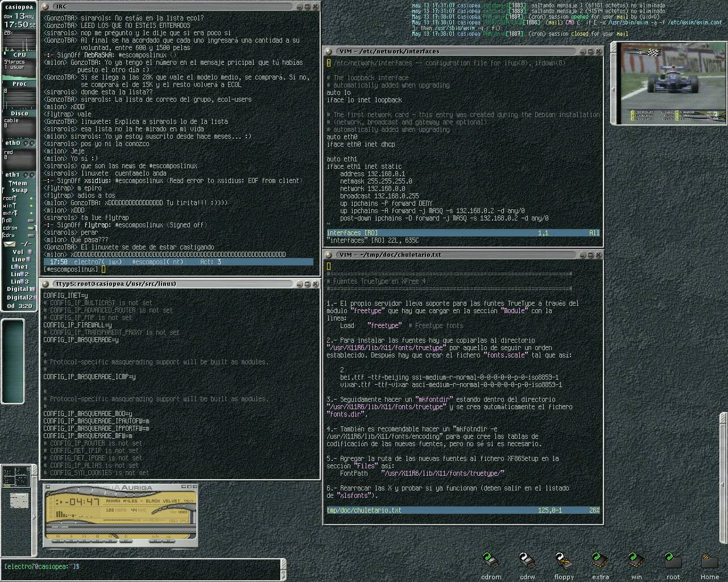Toggle the XMMS time display -04:47
This screenshot has height=582, width=728.
82,502
